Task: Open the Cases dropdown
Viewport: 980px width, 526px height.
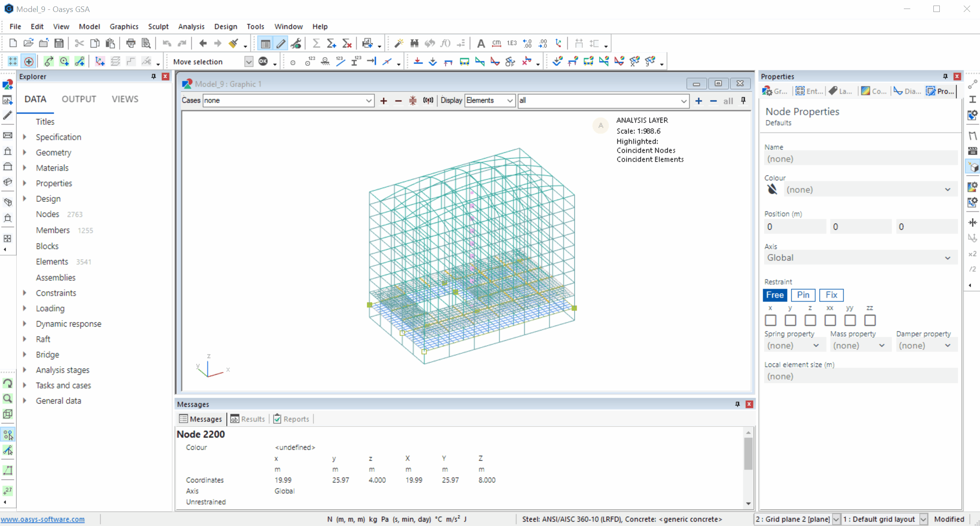Action: pos(368,101)
